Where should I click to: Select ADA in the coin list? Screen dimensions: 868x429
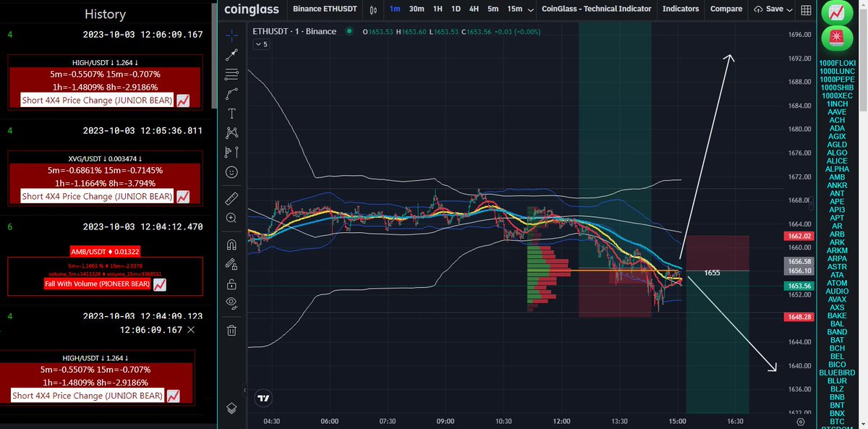point(838,128)
